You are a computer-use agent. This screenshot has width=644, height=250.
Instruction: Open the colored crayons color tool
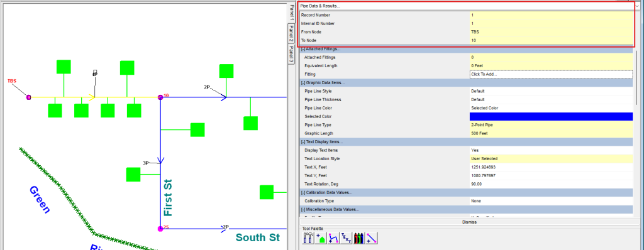pyautogui.click(x=359, y=237)
